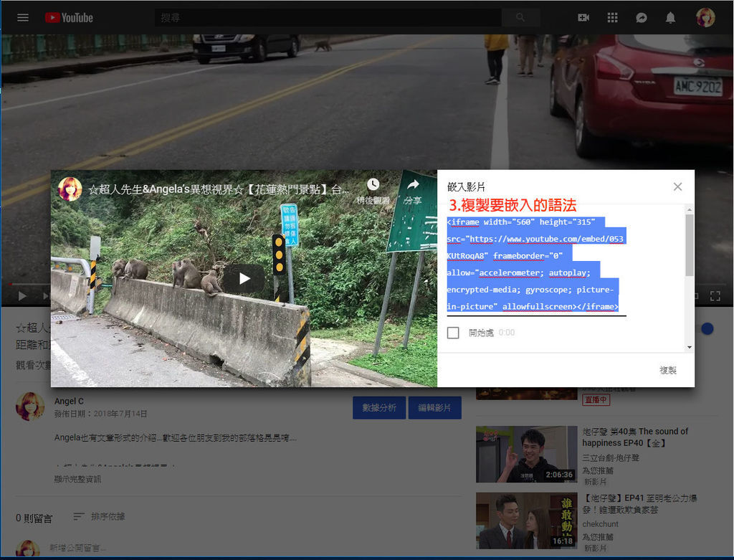
Task: Click the 0:00 start time field
Action: pyautogui.click(x=507, y=333)
